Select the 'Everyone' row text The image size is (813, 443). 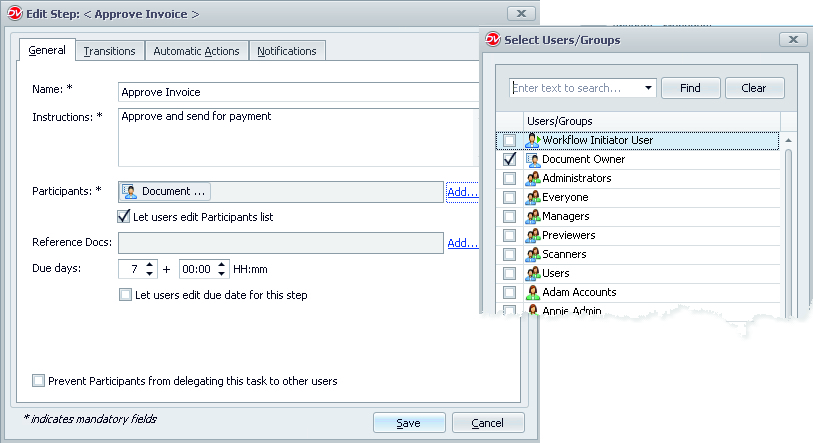[566, 198]
